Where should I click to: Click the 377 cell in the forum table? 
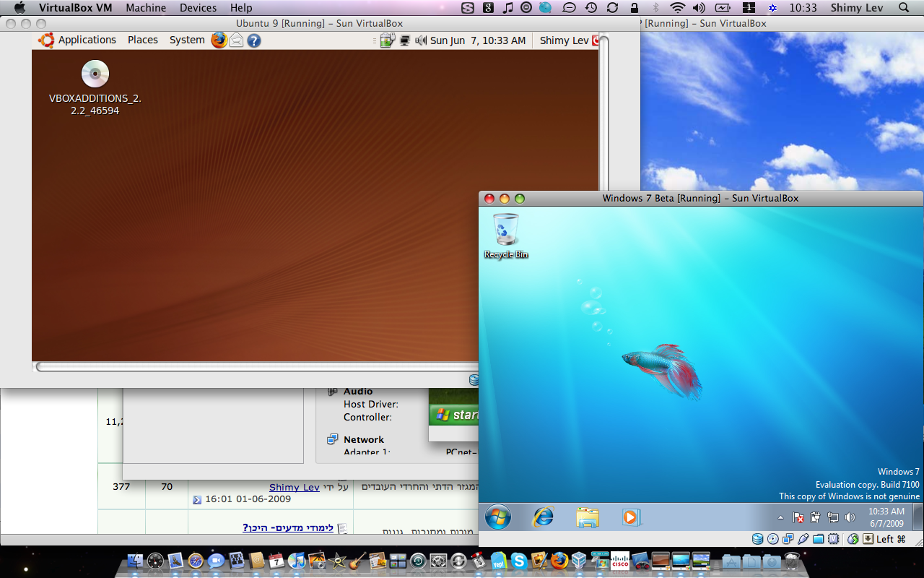click(x=121, y=487)
